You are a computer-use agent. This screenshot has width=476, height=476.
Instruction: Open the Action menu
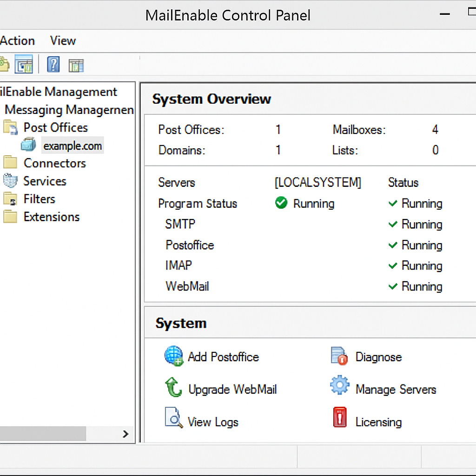coord(17,41)
